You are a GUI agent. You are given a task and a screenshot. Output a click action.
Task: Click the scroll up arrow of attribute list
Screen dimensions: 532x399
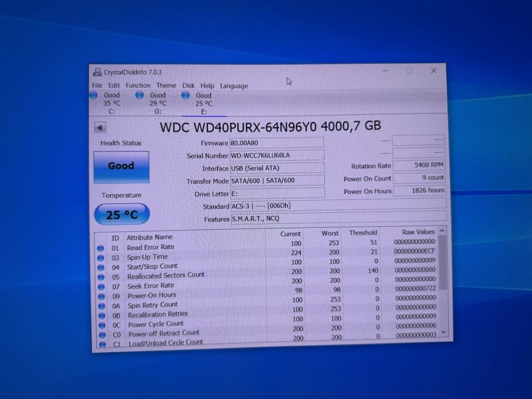click(x=442, y=231)
